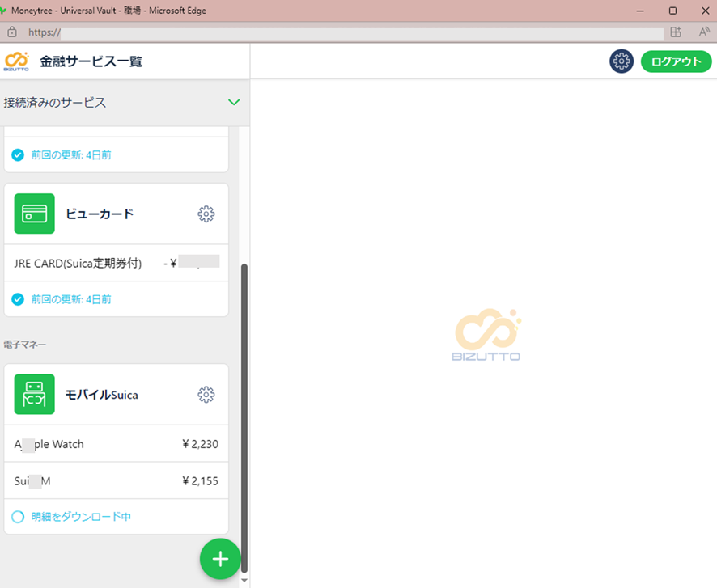Viewport: 717px width, 588px height.
Task: Click the top card's update check icon
Action: click(18, 154)
